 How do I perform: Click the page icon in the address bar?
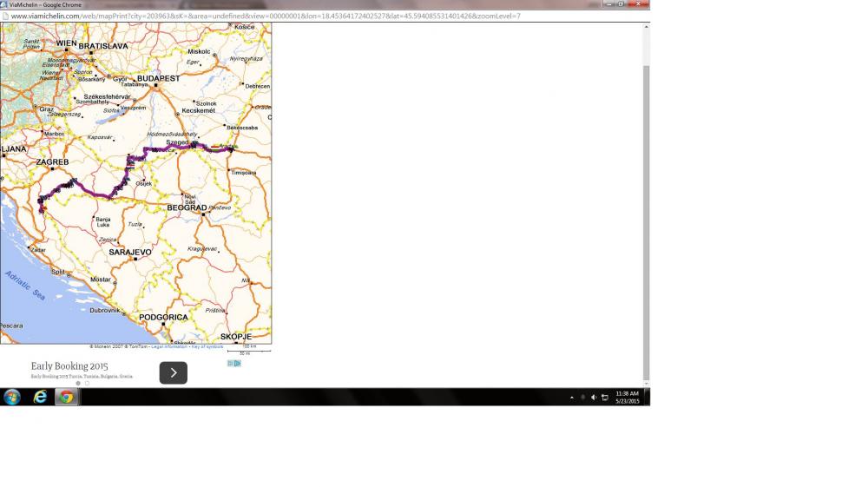click(x=5, y=16)
